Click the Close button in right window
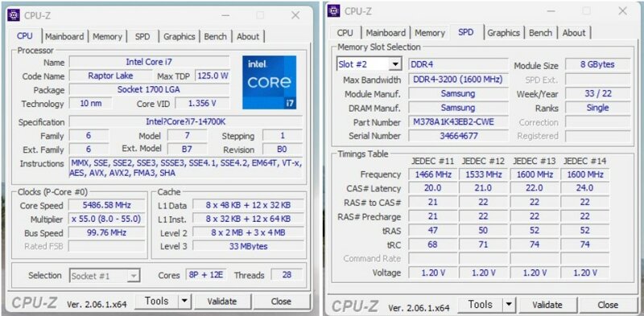Image resolution: width=644 pixels, height=316 pixels. (608, 305)
